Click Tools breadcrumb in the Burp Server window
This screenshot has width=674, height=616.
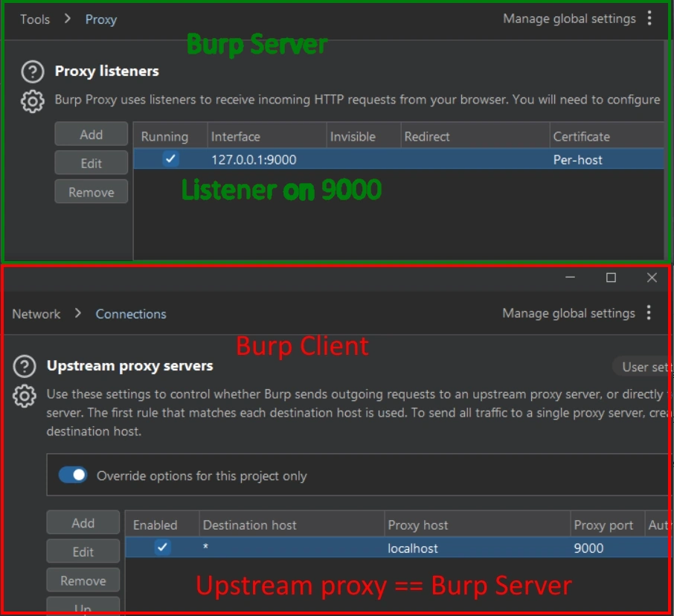click(35, 19)
